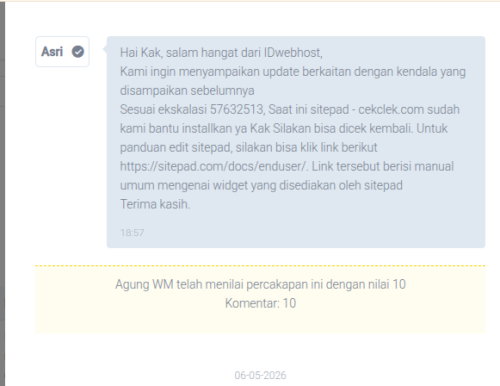The width and height of the screenshot is (500, 386).
Task: Click the 06-05-2026 date label
Action: [260, 375]
